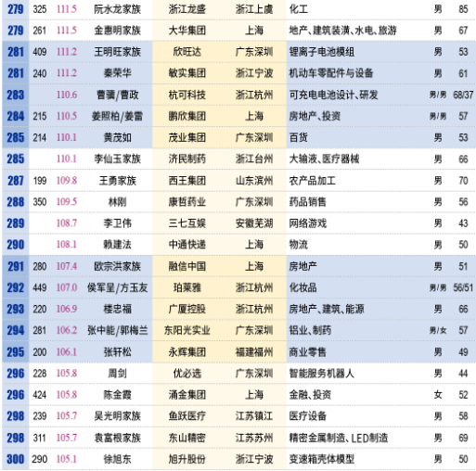Click the name 陈金霞
The width and height of the screenshot is (476, 471).
[118, 395]
